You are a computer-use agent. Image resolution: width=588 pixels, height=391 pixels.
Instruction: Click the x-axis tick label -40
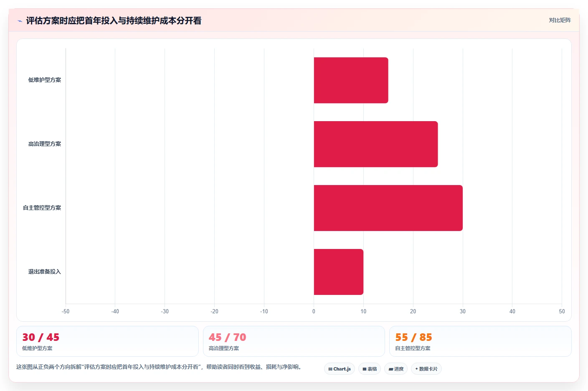pyautogui.click(x=115, y=311)
